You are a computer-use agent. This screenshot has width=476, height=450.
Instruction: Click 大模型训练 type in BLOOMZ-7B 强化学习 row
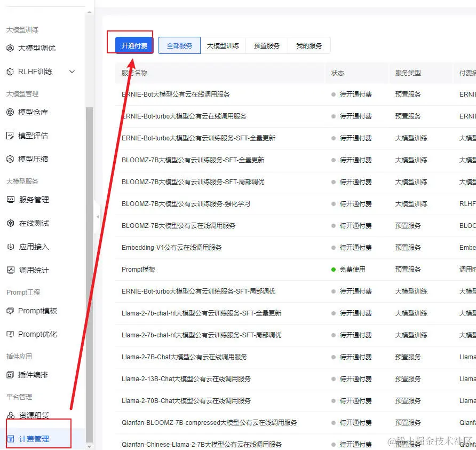(x=411, y=204)
